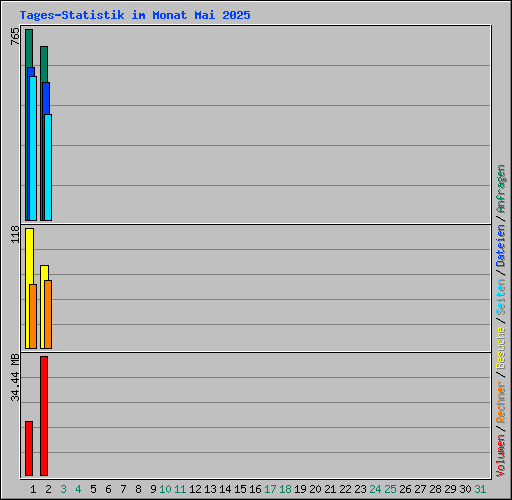Click the cyan Seiten bar for day 2
The width and height of the screenshot is (512, 500).
point(48,167)
